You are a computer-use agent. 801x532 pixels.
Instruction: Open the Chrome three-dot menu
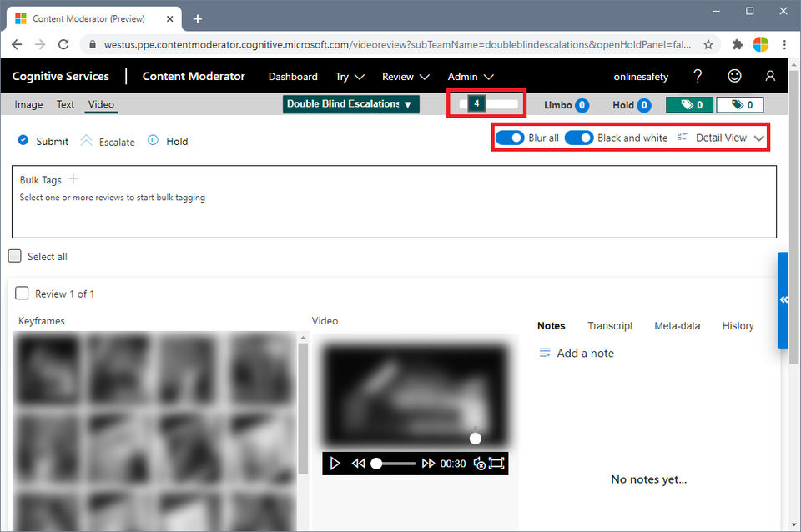pyautogui.click(x=784, y=44)
